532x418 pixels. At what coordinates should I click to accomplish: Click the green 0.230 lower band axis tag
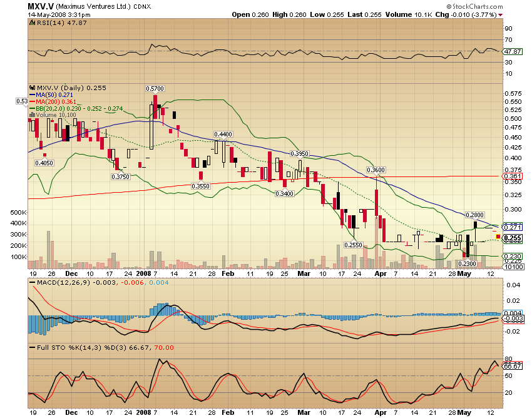pyautogui.click(x=513, y=257)
